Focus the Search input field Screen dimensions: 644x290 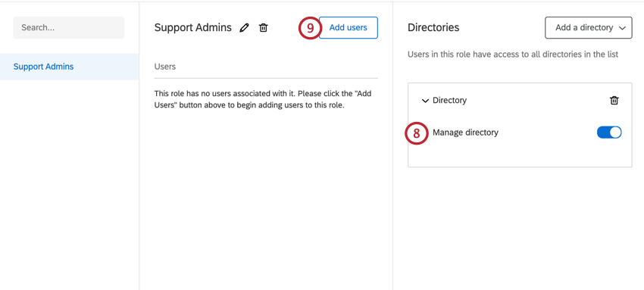tap(69, 28)
